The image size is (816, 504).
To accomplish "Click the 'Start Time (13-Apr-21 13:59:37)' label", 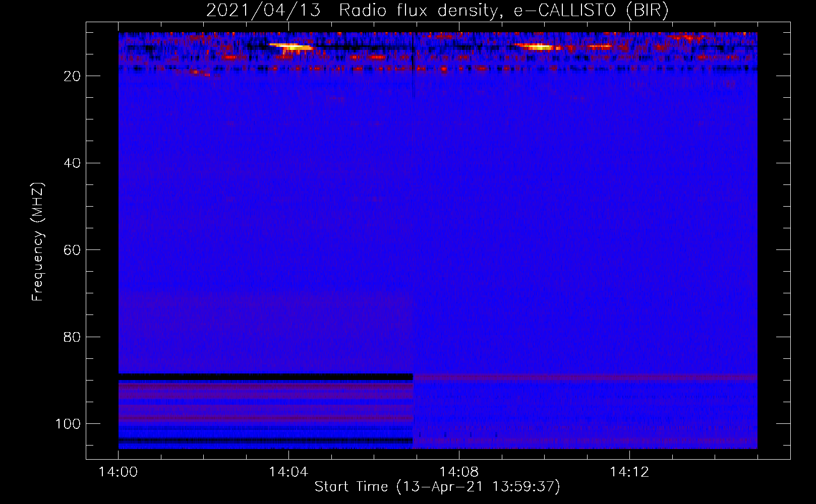I will (437, 487).
